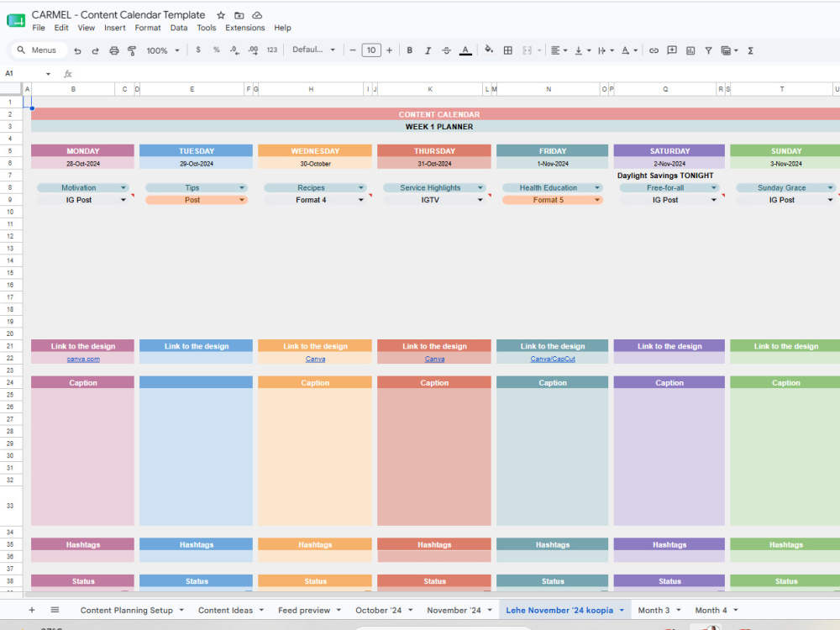Image resolution: width=840 pixels, height=630 pixels.
Task: Open the 123 number format menu
Action: coord(272,50)
